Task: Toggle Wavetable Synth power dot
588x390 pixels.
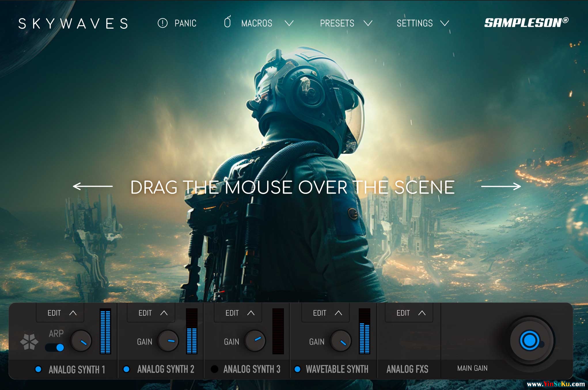Action: (x=297, y=369)
